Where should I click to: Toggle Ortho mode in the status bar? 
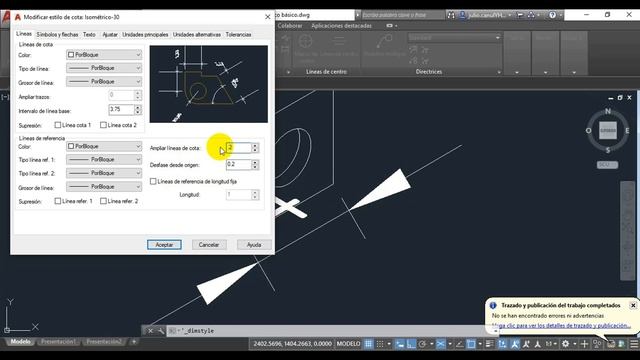click(411, 344)
